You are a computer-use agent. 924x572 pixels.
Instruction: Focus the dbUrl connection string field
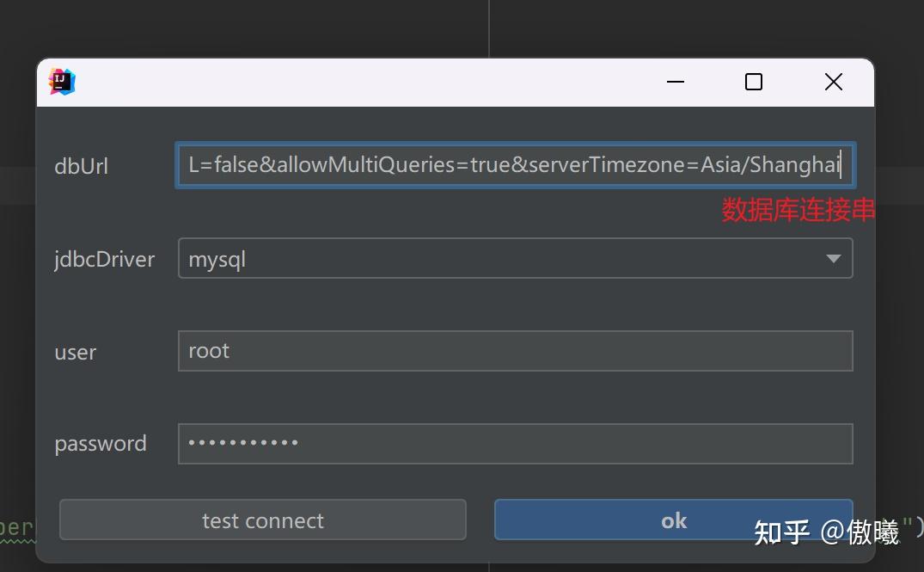pos(514,164)
